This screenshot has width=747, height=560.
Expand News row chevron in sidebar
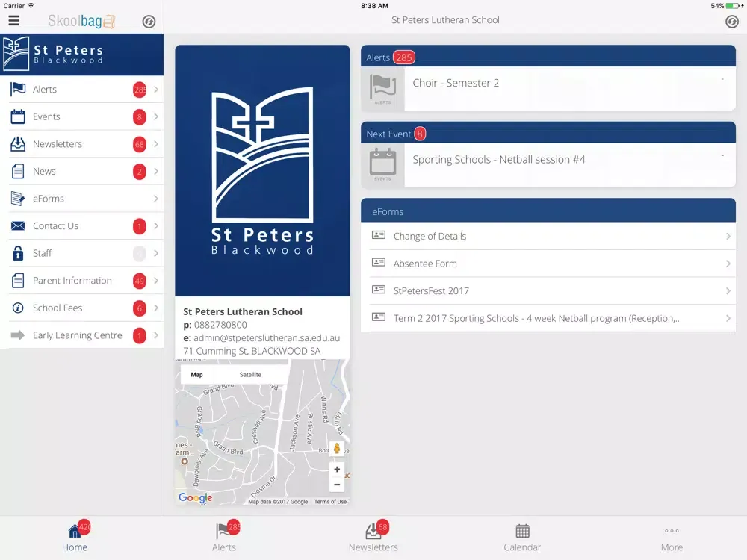[x=156, y=172]
